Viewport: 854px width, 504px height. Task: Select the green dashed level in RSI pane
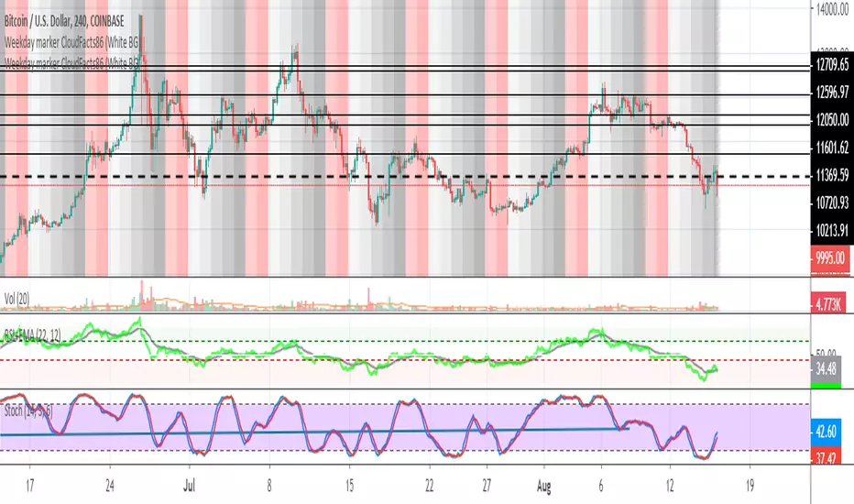[x=405, y=341]
